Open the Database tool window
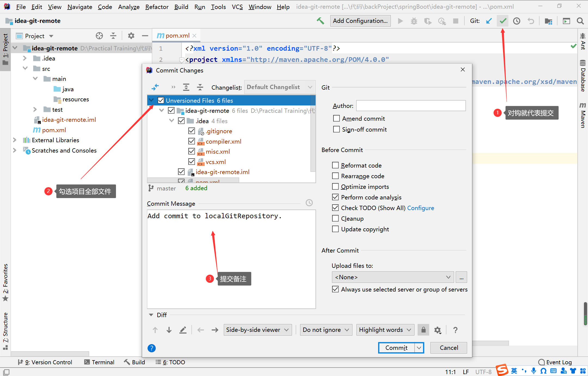The image size is (588, 376). 583,75
